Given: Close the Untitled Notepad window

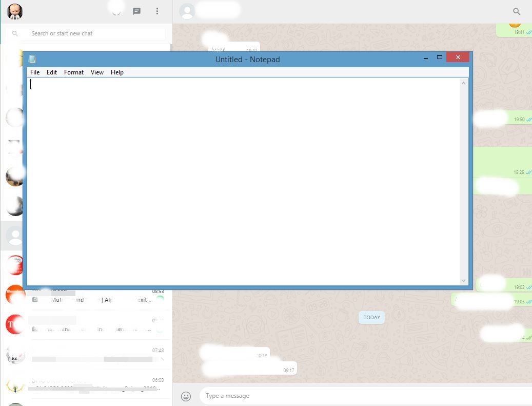Looking at the screenshot, I should (x=458, y=57).
